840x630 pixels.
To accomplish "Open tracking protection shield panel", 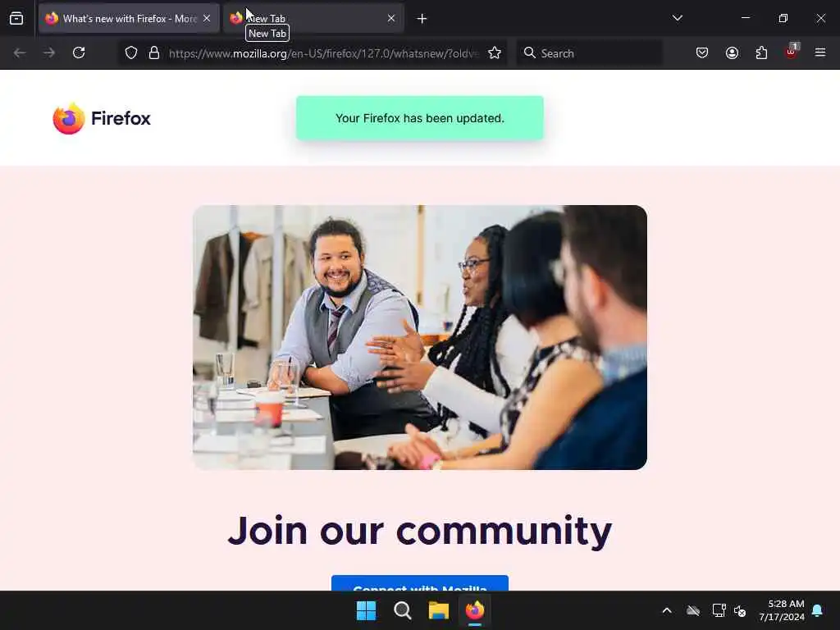I will (x=131, y=53).
